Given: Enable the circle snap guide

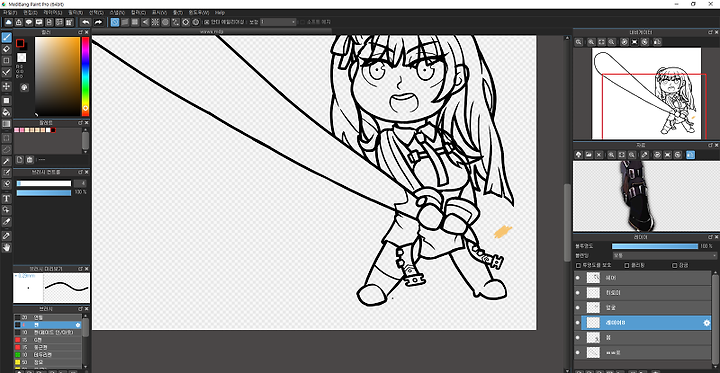Looking at the screenshot, I should (165, 22).
